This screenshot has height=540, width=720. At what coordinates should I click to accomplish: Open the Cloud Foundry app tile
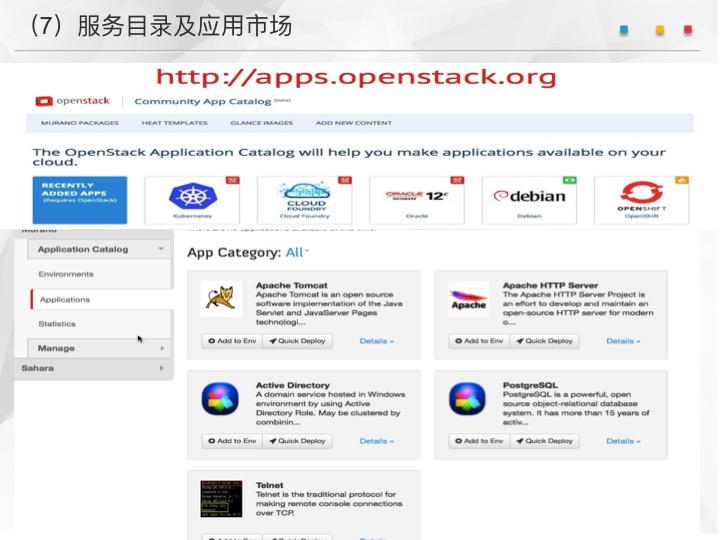point(304,200)
